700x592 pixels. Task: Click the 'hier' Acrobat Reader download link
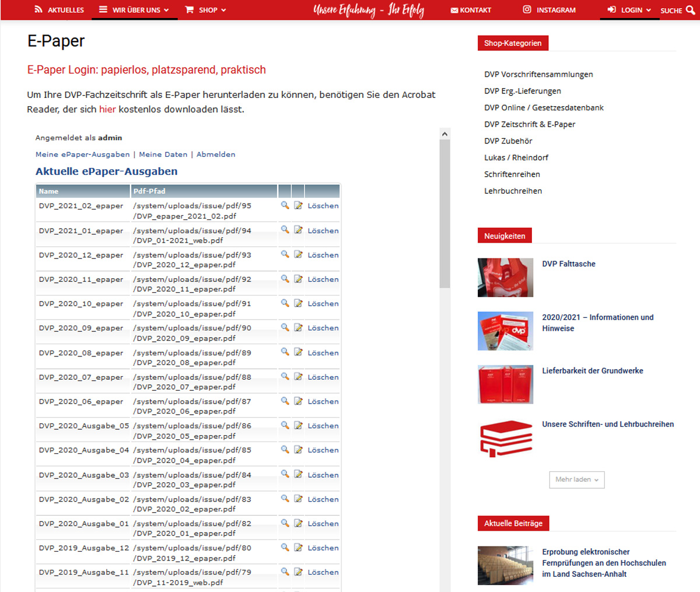(107, 109)
